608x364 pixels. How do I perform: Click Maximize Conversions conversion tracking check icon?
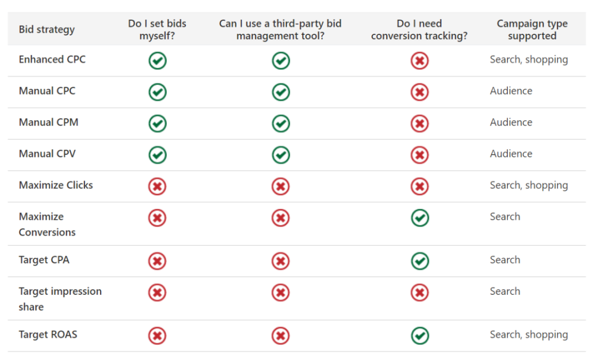[x=420, y=218]
